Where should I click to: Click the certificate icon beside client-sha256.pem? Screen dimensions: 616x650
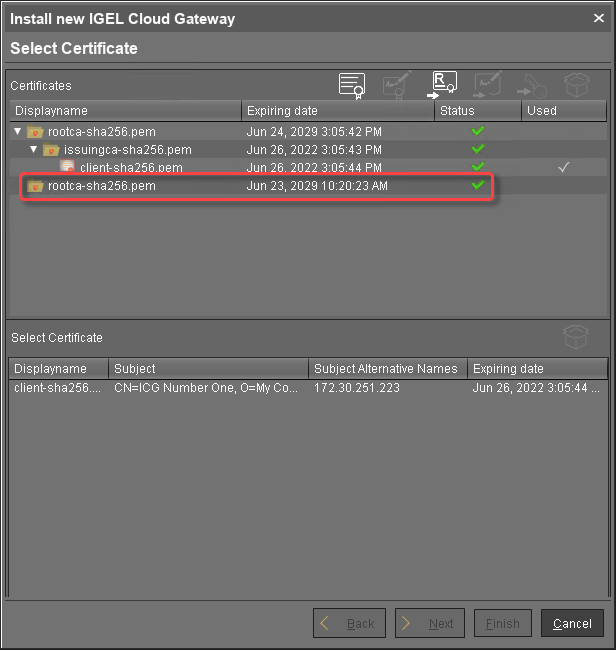coord(68,168)
